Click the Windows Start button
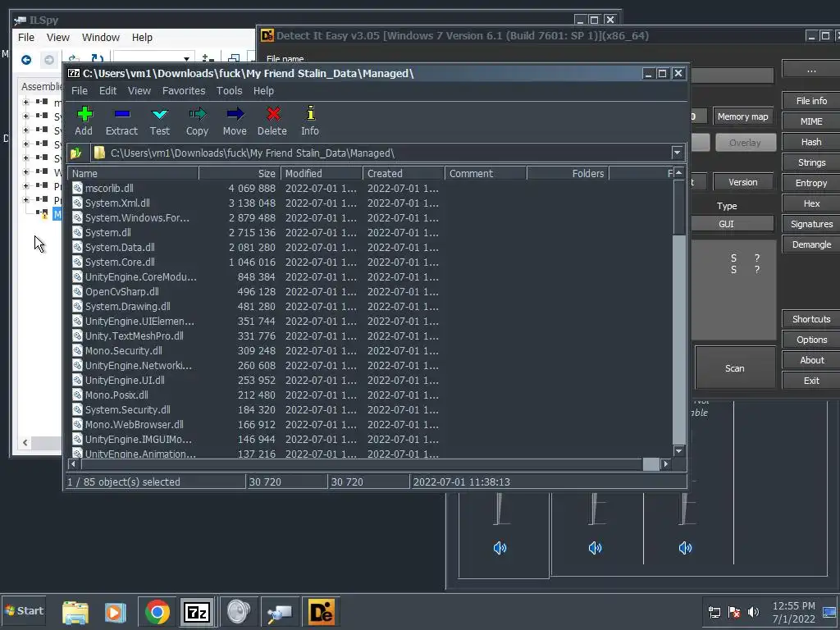Viewport: 840px width, 630px height. pos(24,610)
